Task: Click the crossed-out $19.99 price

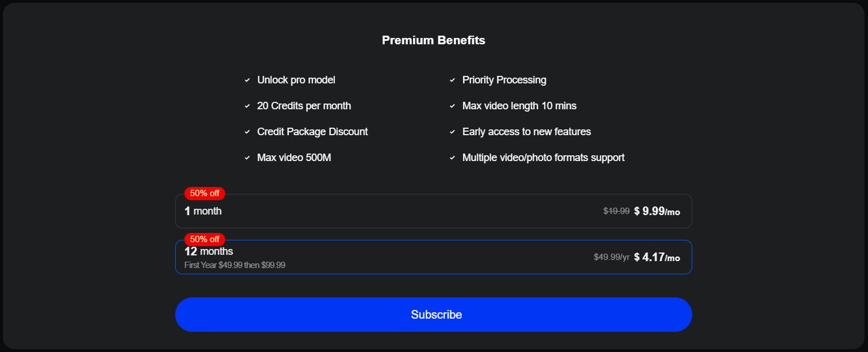Action: [x=616, y=211]
